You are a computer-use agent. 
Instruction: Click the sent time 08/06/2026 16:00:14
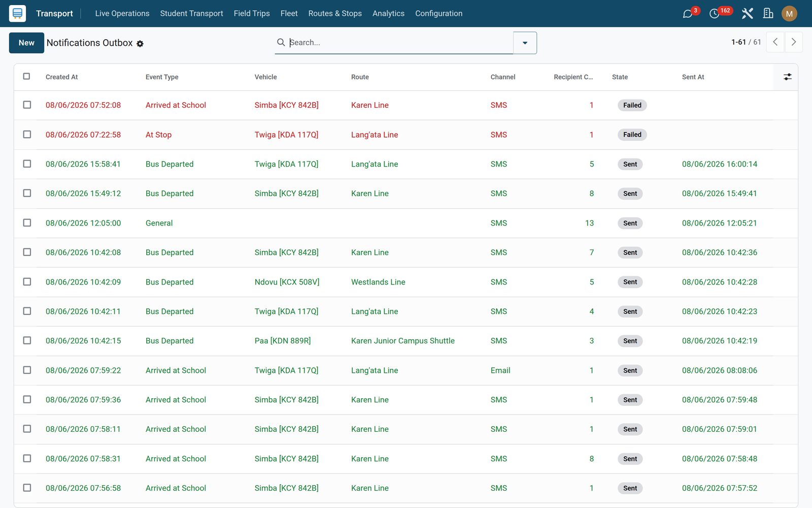click(720, 164)
